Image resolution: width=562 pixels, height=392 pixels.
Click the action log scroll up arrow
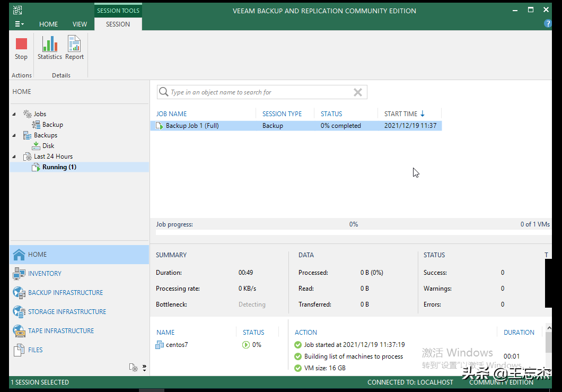[x=549, y=328]
